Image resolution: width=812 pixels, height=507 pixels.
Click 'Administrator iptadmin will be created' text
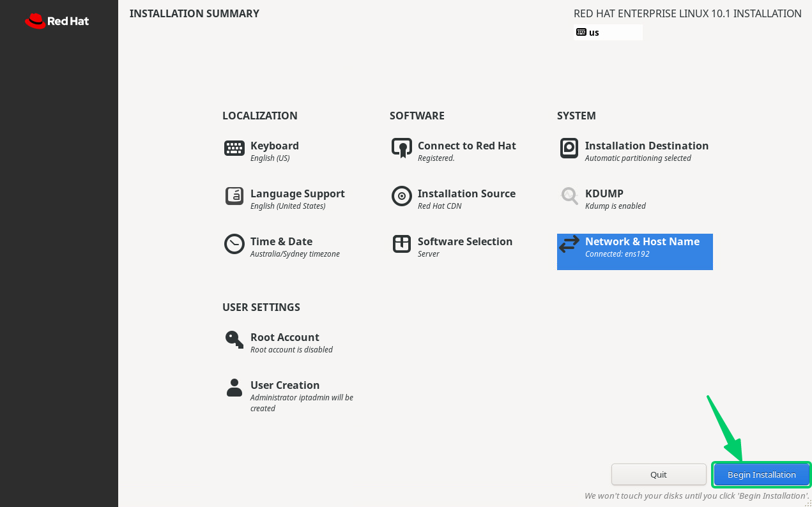(302, 403)
